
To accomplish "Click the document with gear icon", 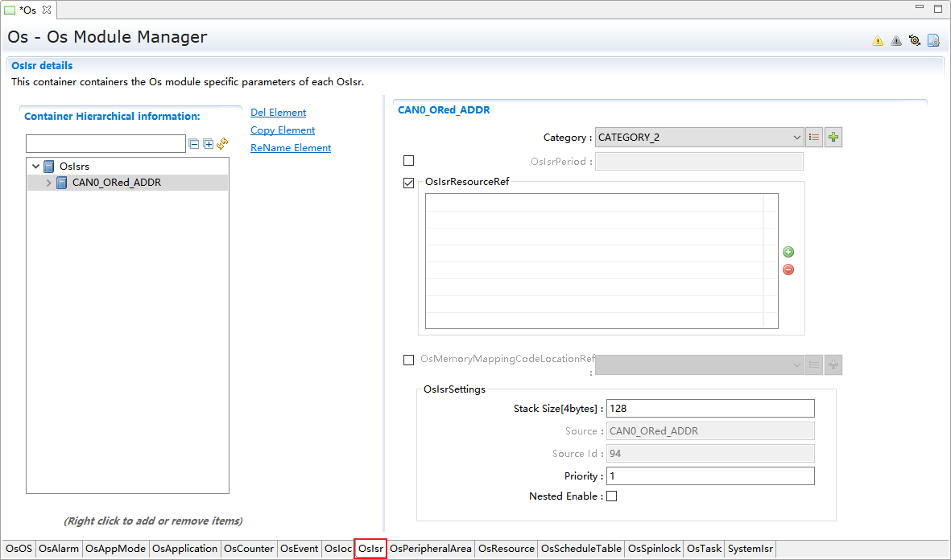I will (x=933, y=40).
